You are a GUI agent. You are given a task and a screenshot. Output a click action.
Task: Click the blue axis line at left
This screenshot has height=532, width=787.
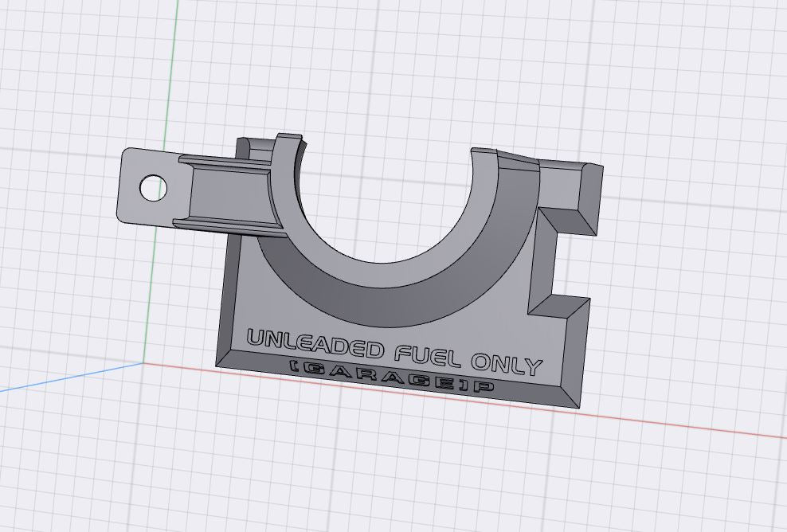click(48, 382)
